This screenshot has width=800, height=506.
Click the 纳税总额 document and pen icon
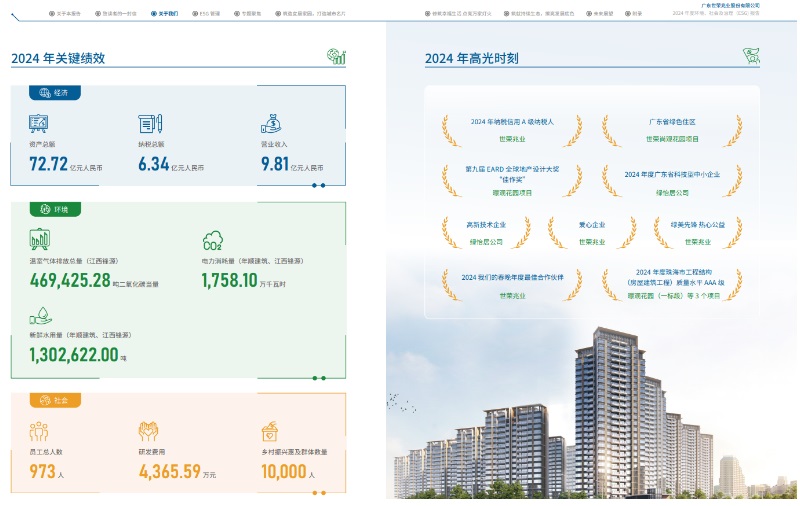pos(150,124)
